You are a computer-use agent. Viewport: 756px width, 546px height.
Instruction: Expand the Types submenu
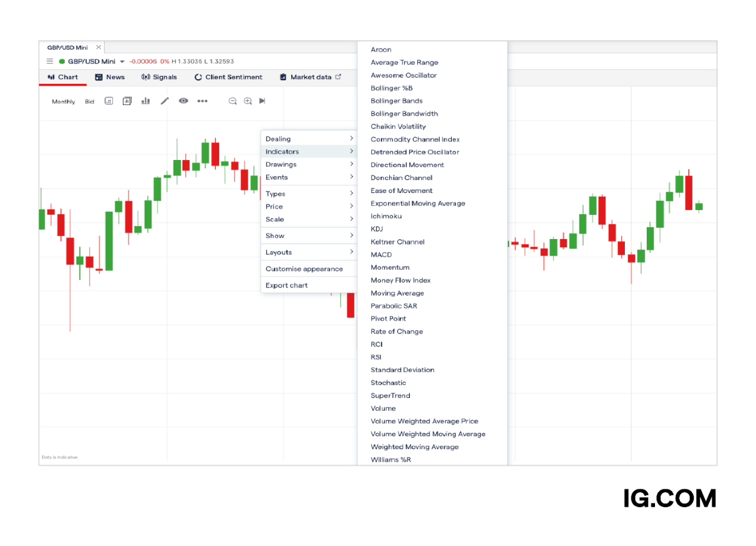coord(309,194)
